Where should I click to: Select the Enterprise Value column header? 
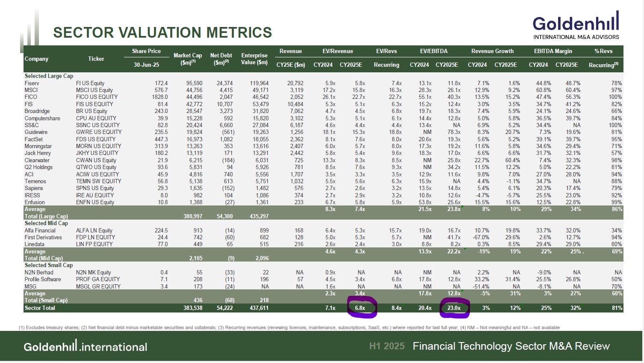[x=254, y=59]
